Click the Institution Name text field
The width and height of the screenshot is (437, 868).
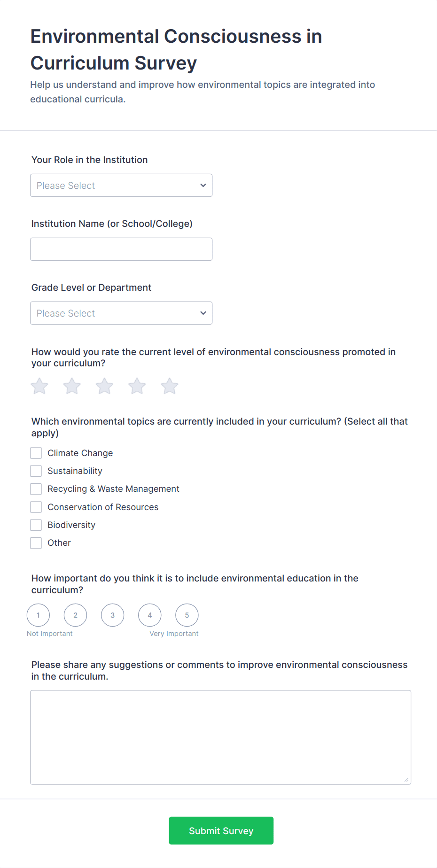point(121,249)
